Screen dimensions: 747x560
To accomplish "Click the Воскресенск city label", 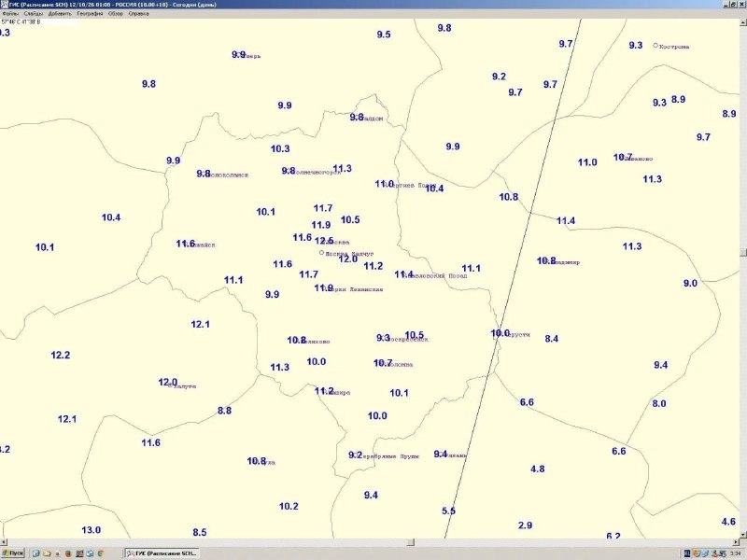I will (x=406, y=340).
